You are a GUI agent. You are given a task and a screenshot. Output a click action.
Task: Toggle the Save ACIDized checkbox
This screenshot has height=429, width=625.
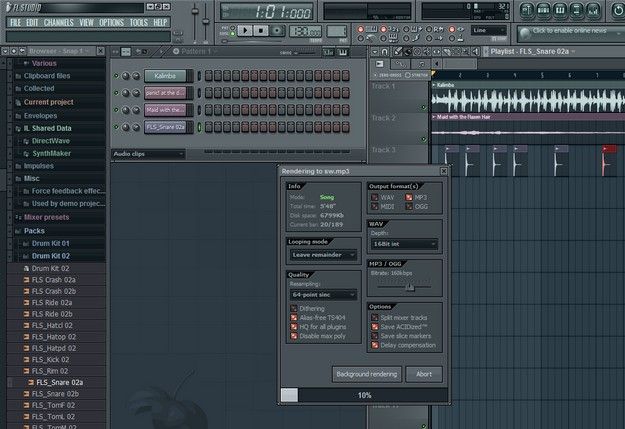(375, 327)
